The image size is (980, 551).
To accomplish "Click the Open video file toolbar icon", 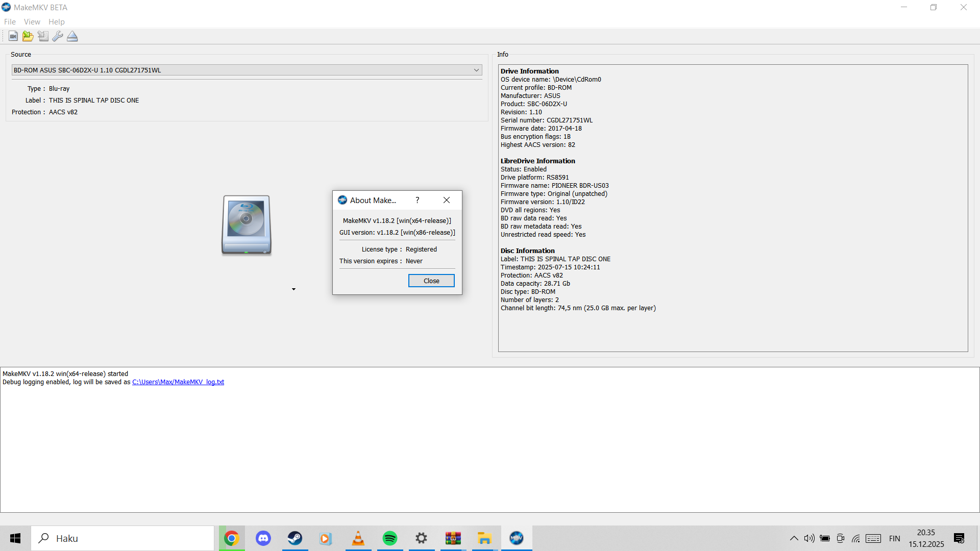I will (x=13, y=36).
